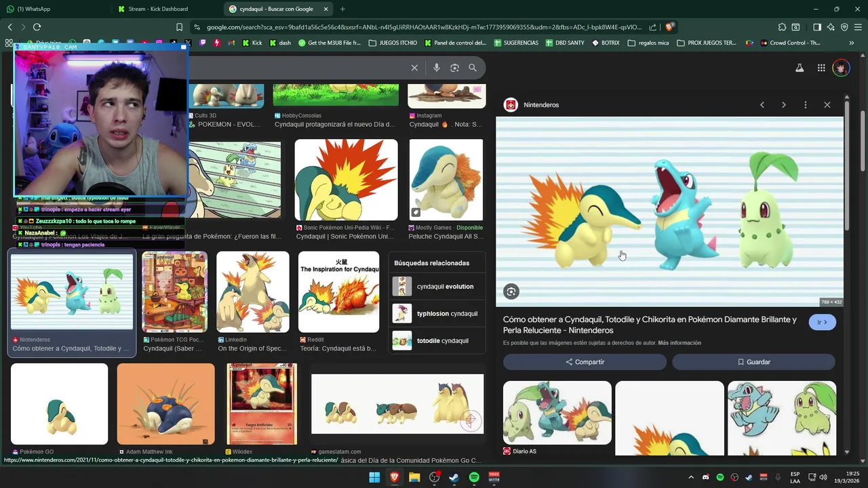This screenshot has height=488, width=868.
Task: Open a new browser tab
Action: 342,9
